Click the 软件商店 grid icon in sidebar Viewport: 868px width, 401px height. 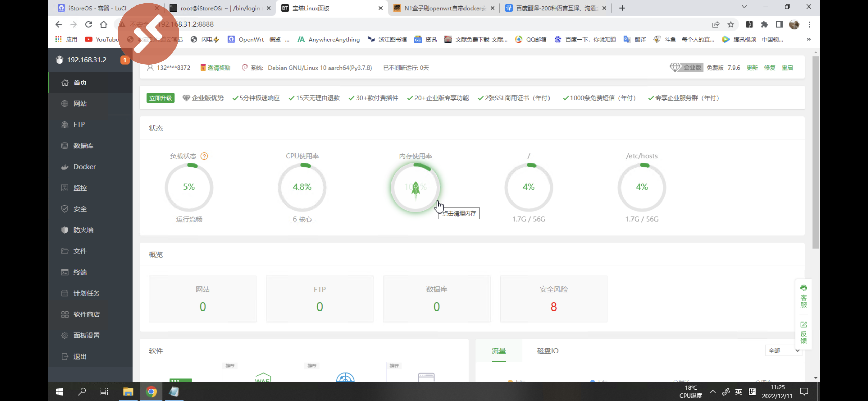click(64, 314)
